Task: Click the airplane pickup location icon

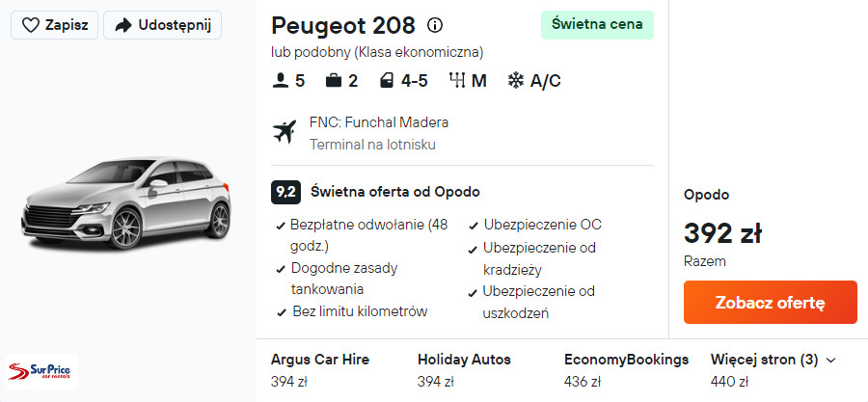Action: [285, 133]
